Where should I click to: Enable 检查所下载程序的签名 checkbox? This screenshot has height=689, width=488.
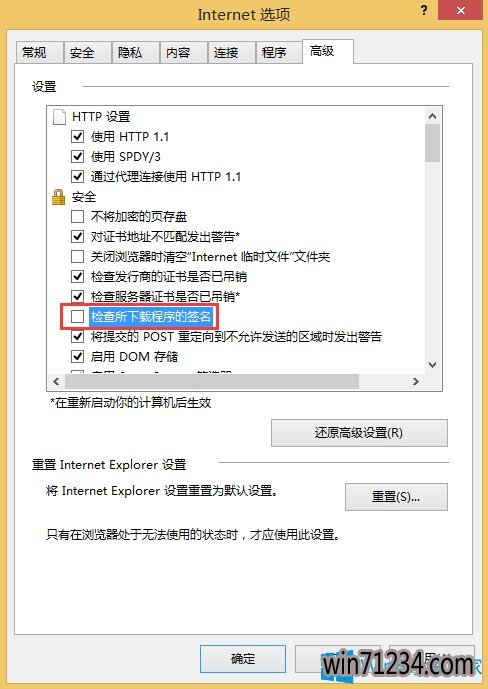[x=77, y=316]
